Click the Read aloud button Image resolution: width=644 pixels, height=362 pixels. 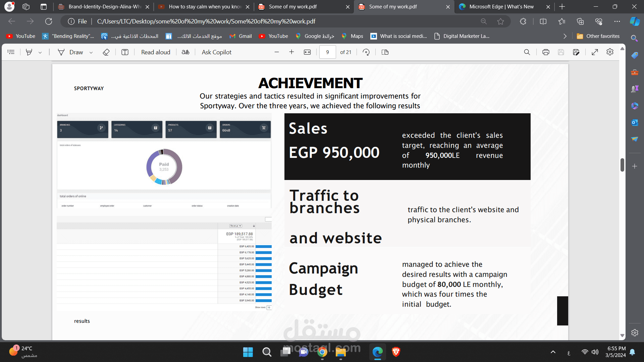pos(156,52)
